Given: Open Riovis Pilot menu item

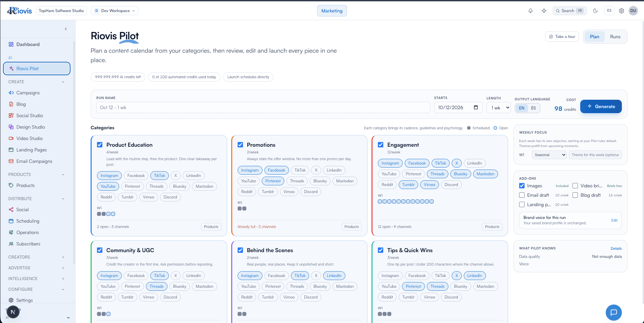Looking at the screenshot, I should point(37,68).
